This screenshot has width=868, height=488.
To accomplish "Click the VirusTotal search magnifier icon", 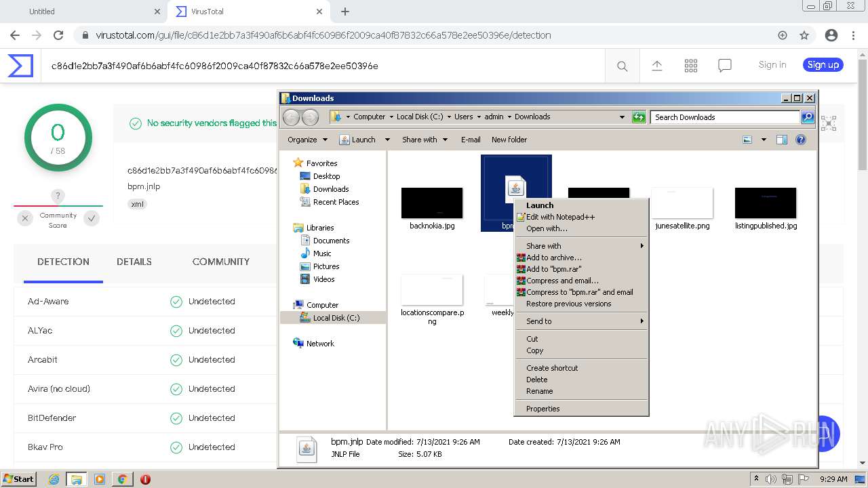I will coord(622,66).
